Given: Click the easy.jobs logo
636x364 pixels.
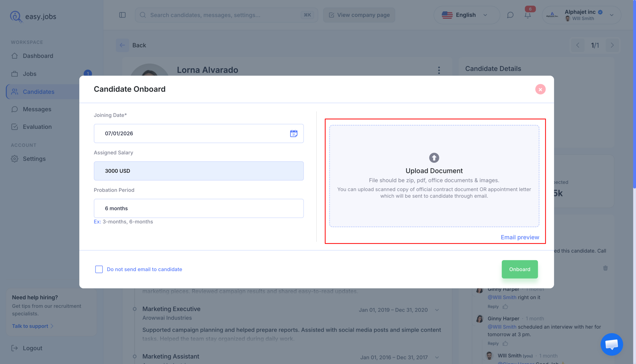Looking at the screenshot, I should [33, 16].
